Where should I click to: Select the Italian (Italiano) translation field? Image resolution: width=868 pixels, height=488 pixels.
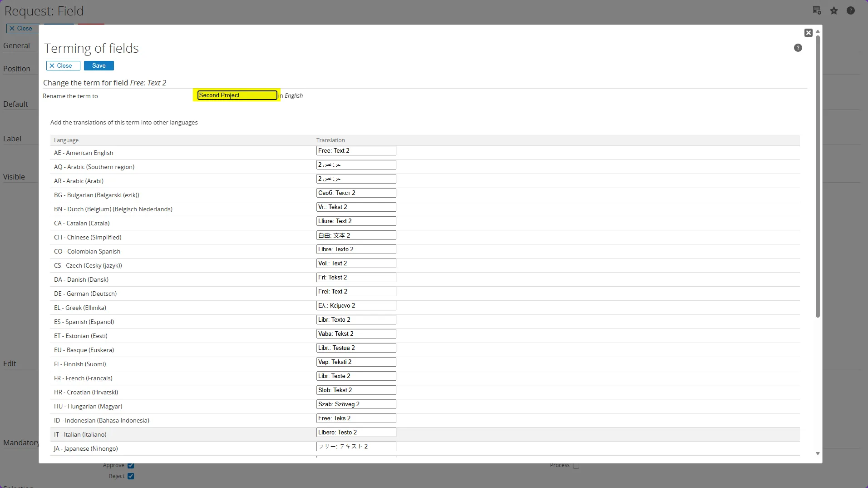pyautogui.click(x=356, y=433)
